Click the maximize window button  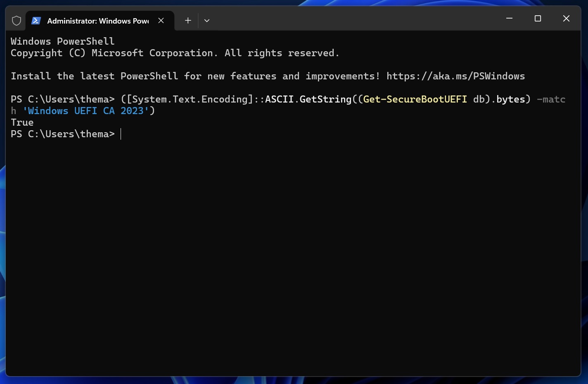pos(537,18)
